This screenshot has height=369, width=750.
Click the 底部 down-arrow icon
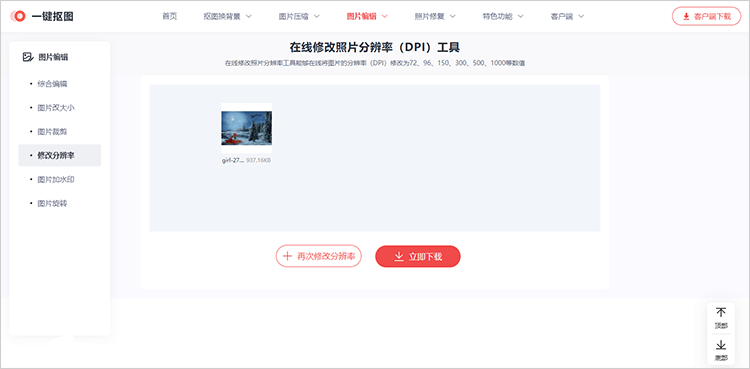(720, 345)
